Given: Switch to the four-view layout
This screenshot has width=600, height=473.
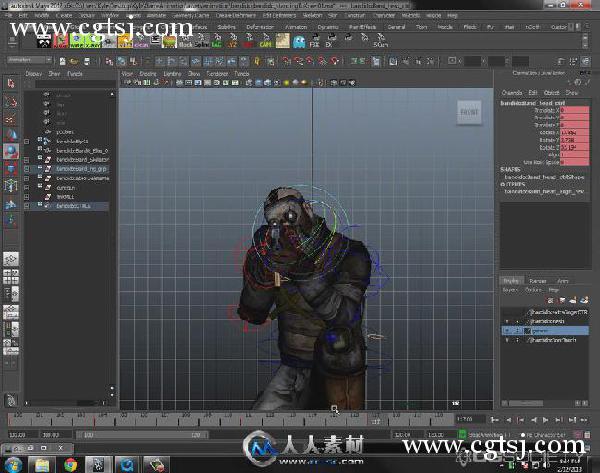Looking at the screenshot, I should pos(11,276).
